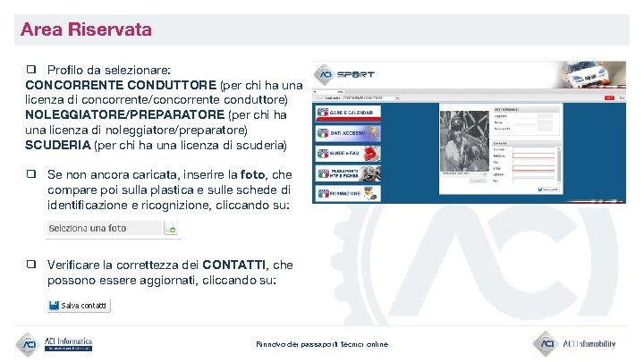644x362 pixels.
Task: Click the large Seleziona una foto field on slide
Action: click(105, 228)
